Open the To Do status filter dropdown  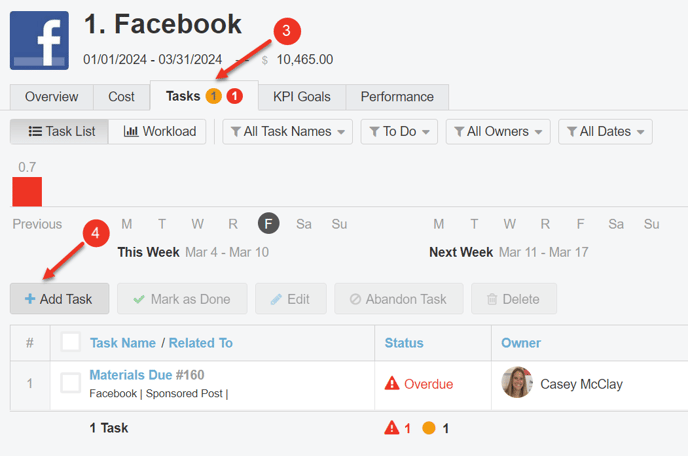399,132
